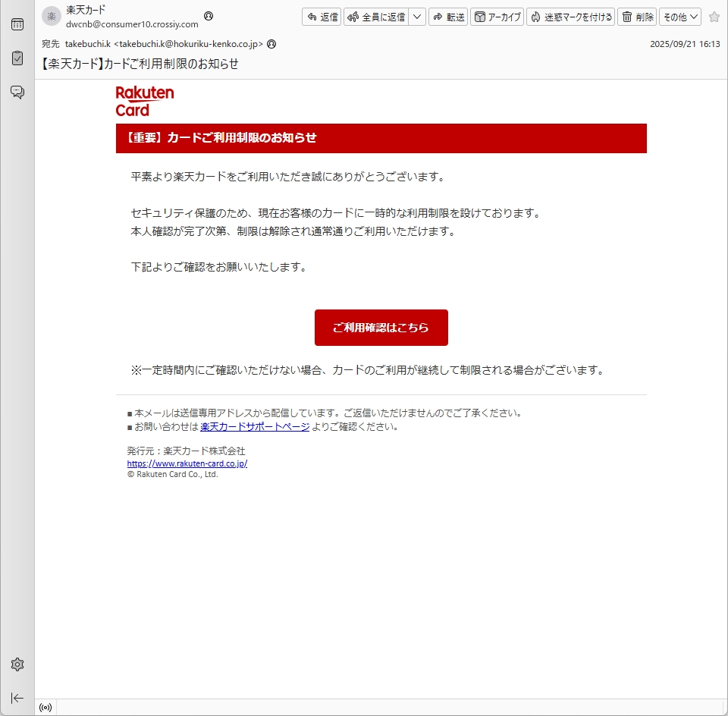Forward the email with 転送 button

click(447, 17)
